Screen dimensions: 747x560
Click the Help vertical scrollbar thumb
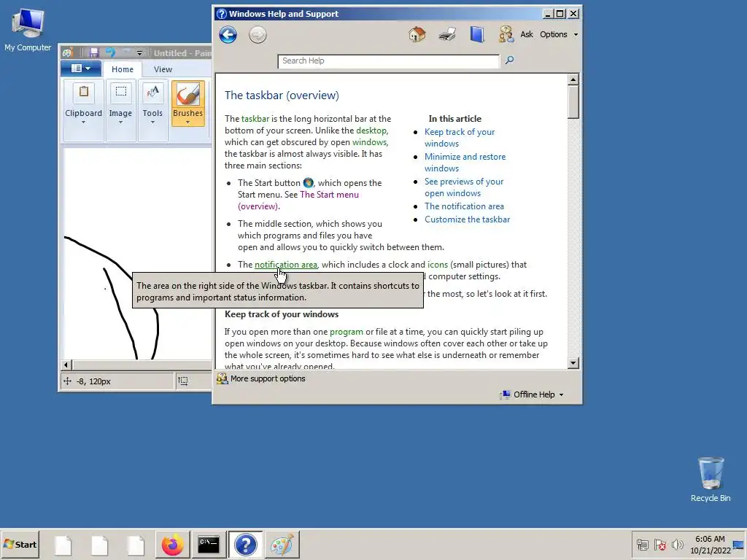(573, 102)
